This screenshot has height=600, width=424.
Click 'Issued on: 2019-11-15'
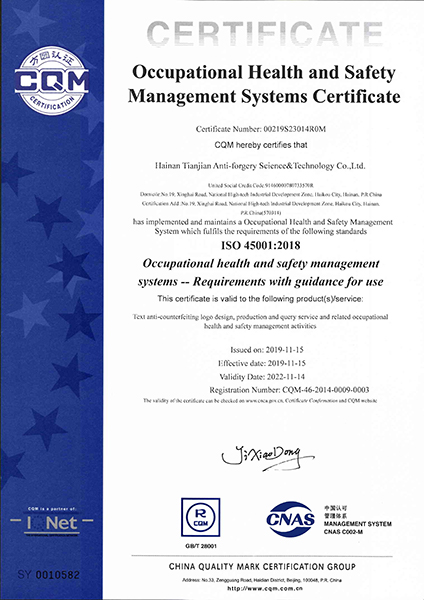(267, 350)
